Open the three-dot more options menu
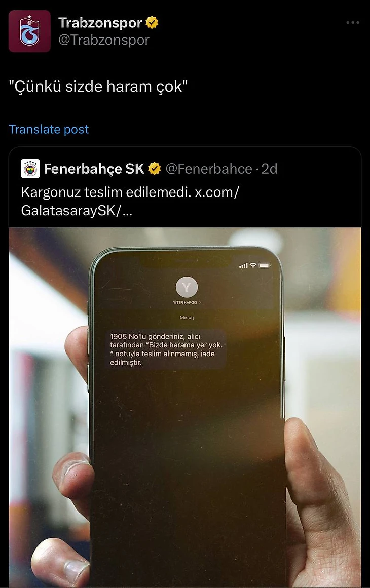The image size is (370, 588). (353, 22)
